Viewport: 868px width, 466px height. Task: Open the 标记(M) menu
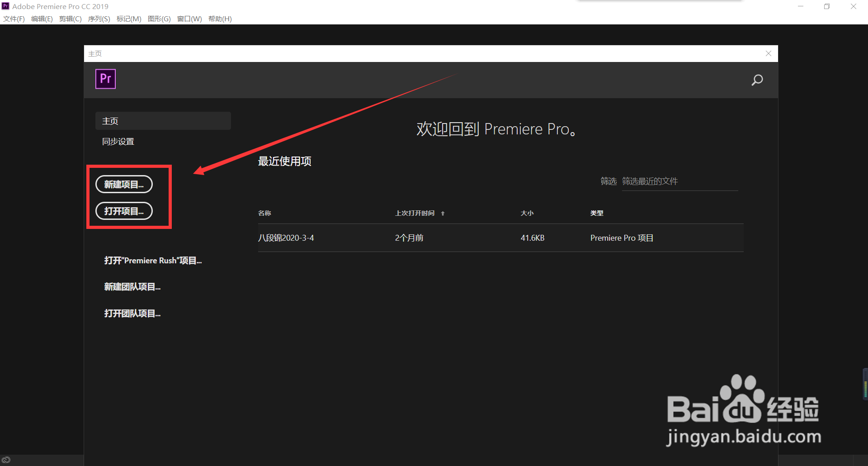pyautogui.click(x=129, y=19)
